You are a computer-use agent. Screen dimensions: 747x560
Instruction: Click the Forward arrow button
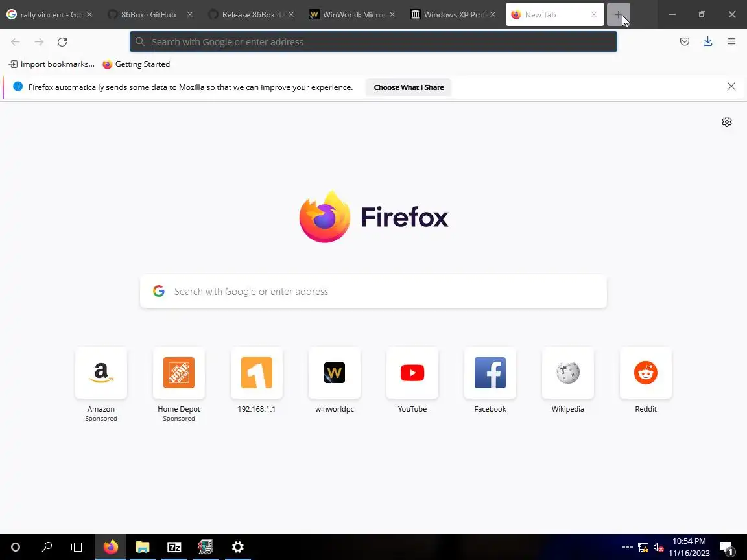coord(39,42)
